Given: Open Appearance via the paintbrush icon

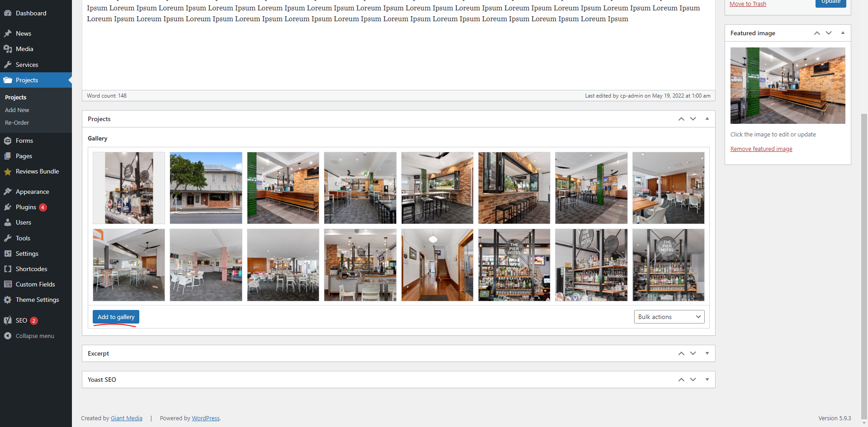Looking at the screenshot, I should pos(8,192).
